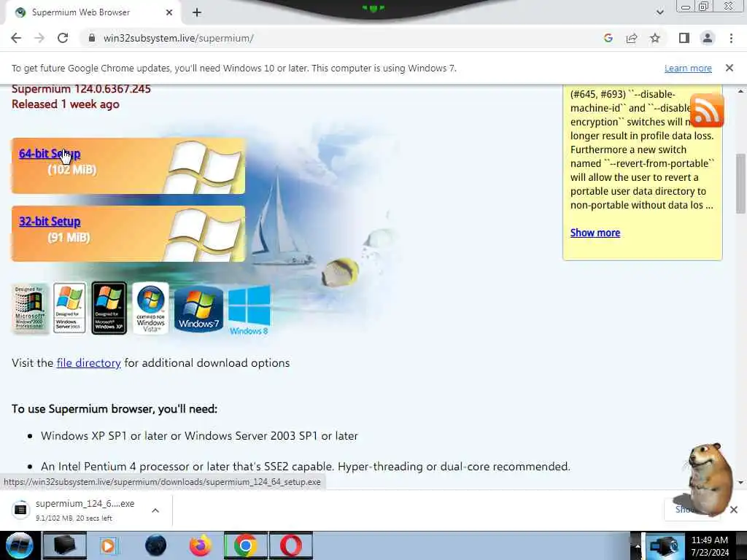Click the page vertical scrollbar thumb

coord(740,183)
